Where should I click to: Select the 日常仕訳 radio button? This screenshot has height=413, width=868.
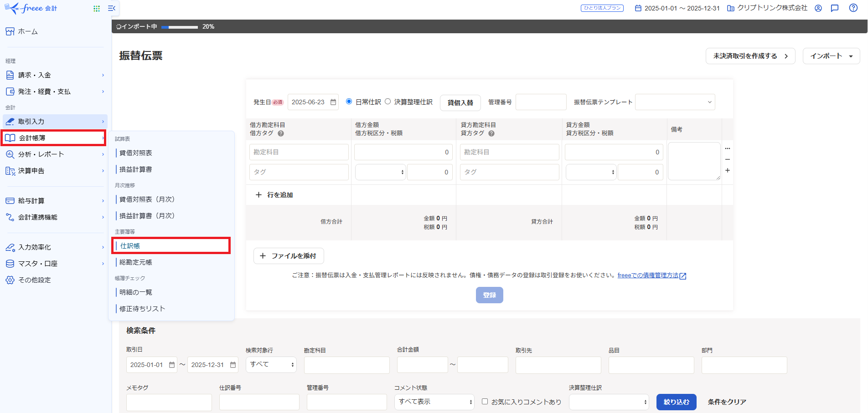pyautogui.click(x=349, y=102)
